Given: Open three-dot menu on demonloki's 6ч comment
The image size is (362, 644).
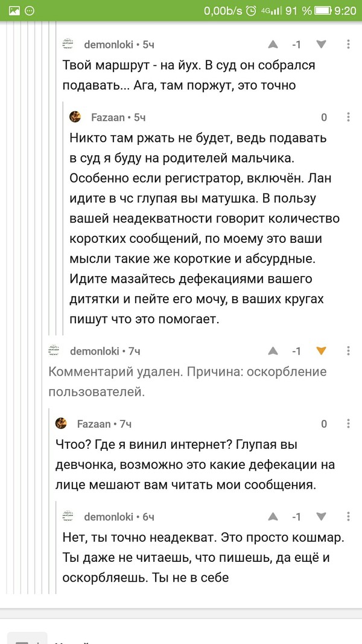Looking at the screenshot, I should (x=349, y=517).
